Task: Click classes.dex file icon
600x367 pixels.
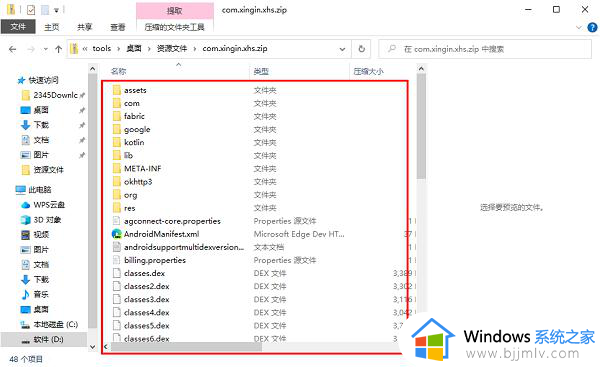Action: coord(117,273)
